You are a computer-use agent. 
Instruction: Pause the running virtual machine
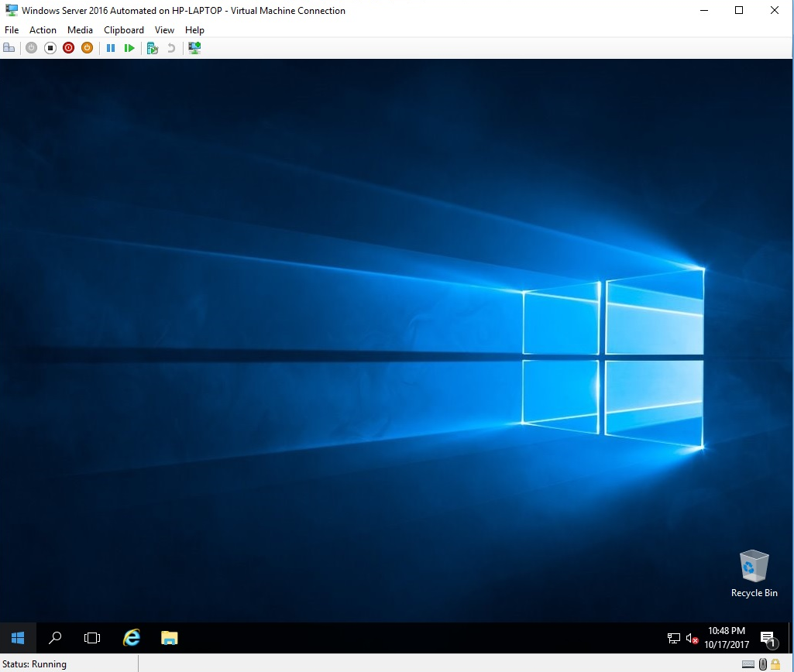pyautogui.click(x=111, y=48)
